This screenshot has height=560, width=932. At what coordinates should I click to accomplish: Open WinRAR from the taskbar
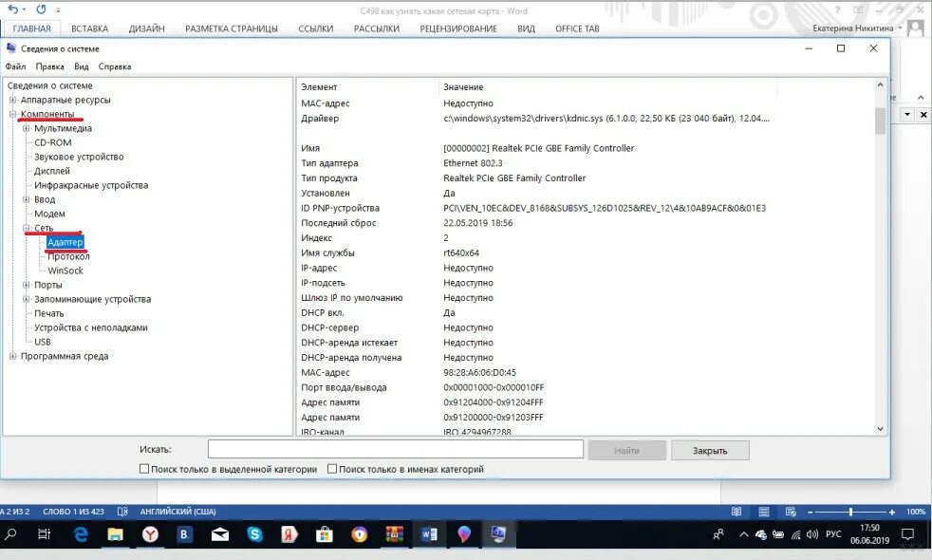(x=395, y=534)
